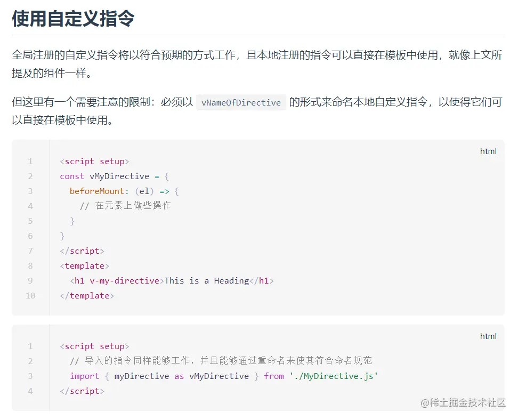Click the v-my-directive attribute in h1 tag

[x=124, y=281]
